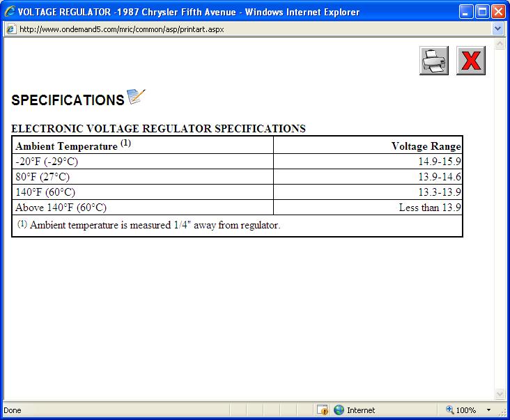This screenshot has height=420, width=510.
Task: Click the Internet zone label
Action: coord(361,410)
